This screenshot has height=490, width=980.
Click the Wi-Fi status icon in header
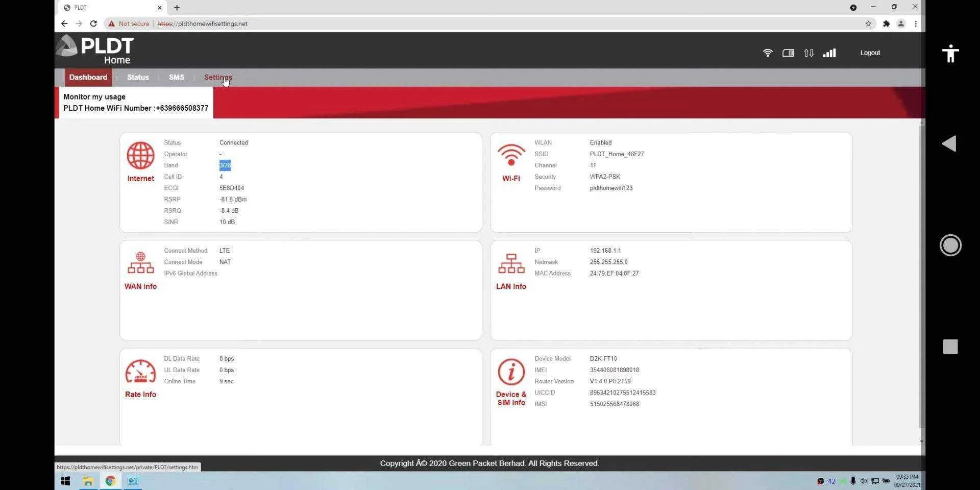(768, 53)
